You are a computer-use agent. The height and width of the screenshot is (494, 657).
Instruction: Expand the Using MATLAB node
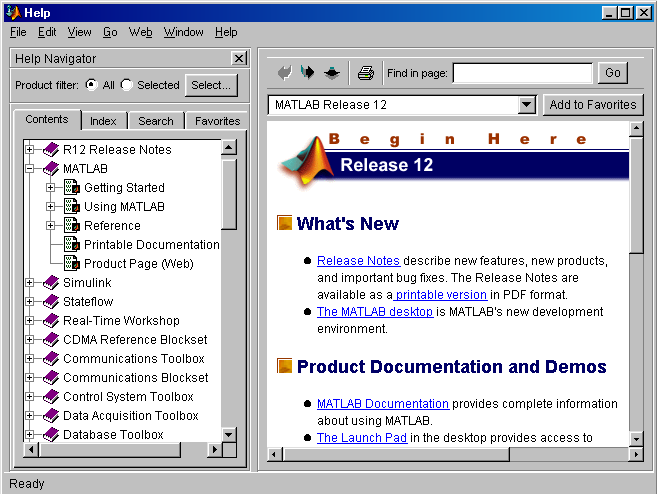[50, 206]
